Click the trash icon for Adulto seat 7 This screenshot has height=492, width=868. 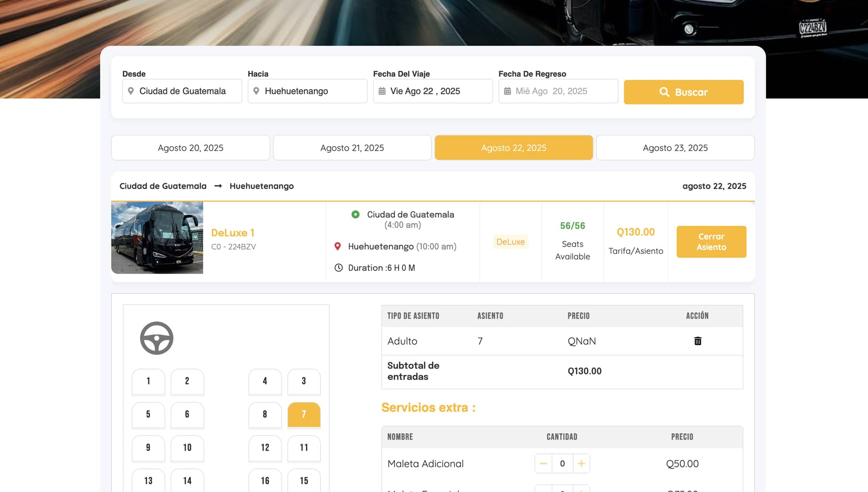(697, 341)
